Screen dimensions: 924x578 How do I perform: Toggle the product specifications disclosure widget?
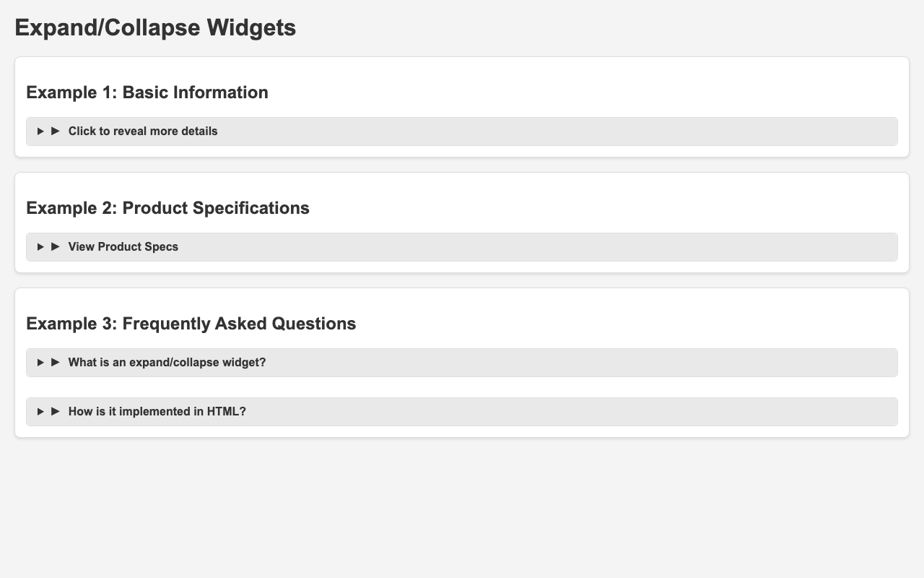coord(123,246)
